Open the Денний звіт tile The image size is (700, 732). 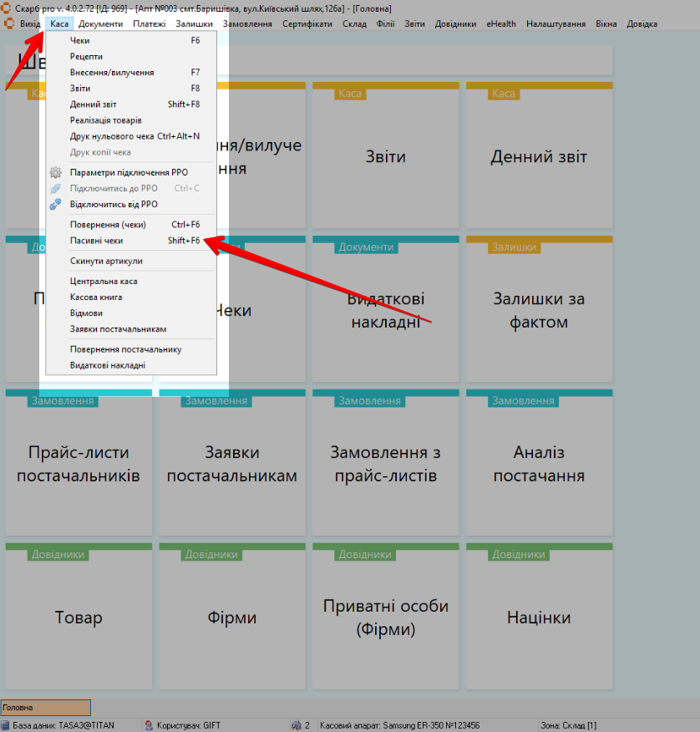(x=539, y=157)
